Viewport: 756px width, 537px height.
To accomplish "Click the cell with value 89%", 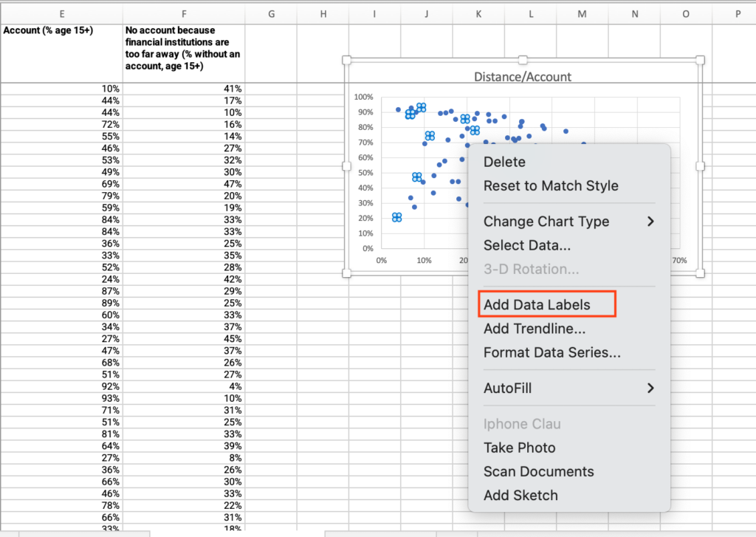I will point(62,303).
